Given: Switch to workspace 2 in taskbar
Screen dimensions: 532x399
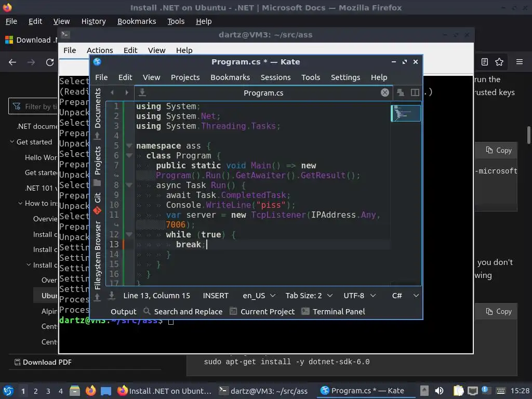Looking at the screenshot, I should pos(36,391).
